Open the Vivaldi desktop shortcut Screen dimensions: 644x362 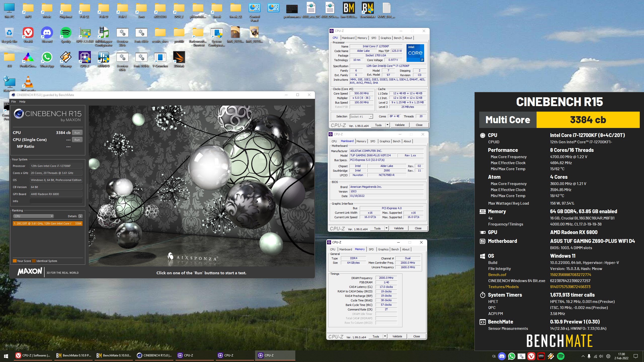tap(28, 35)
